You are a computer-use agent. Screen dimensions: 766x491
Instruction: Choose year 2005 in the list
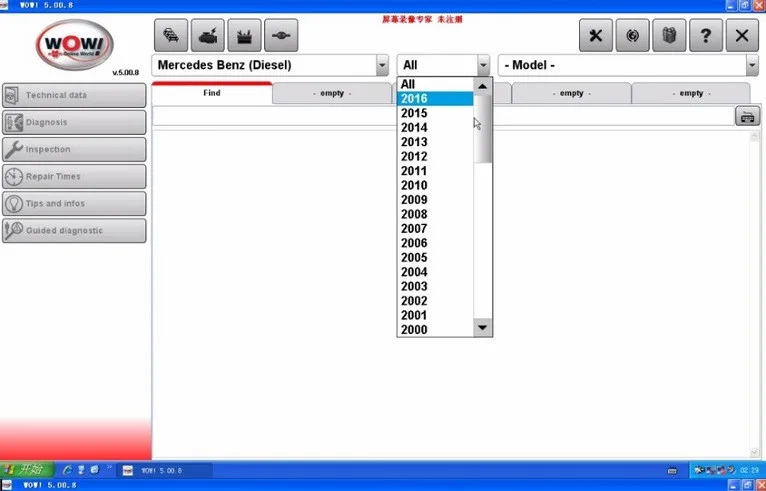pos(435,257)
